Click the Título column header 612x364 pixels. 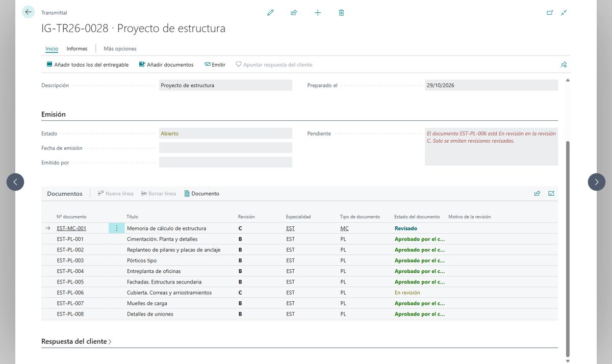click(132, 217)
